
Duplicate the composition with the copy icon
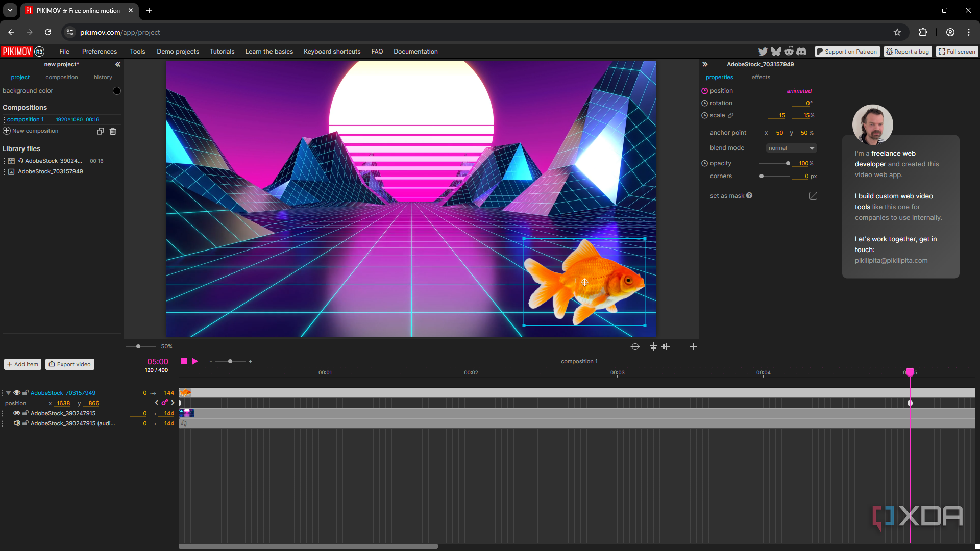click(x=101, y=131)
